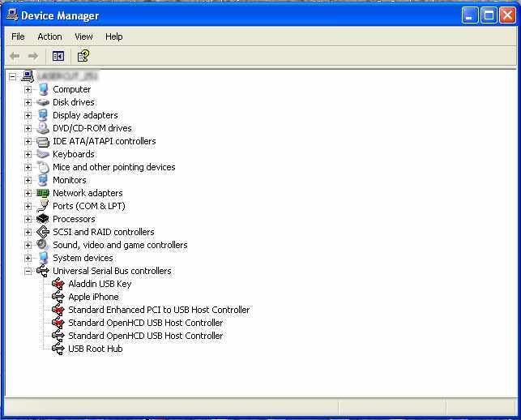521x420 pixels.
Task: Click the Network adapters card icon
Action: (x=43, y=193)
